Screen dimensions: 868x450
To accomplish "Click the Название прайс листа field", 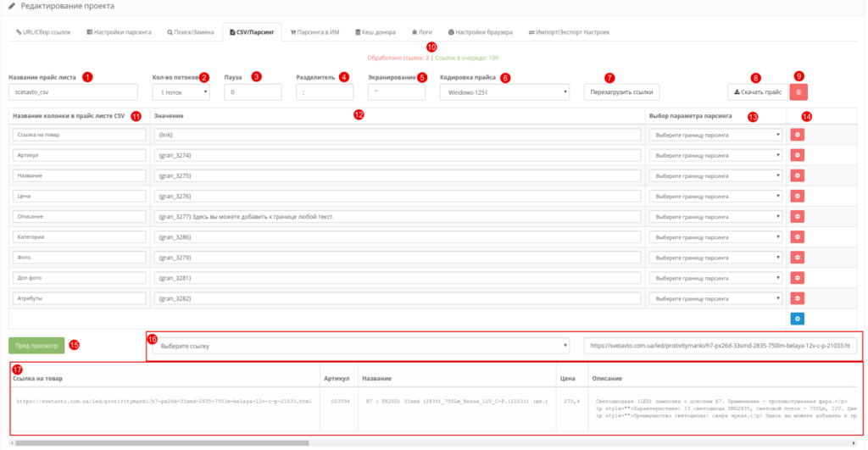I will coord(73,92).
